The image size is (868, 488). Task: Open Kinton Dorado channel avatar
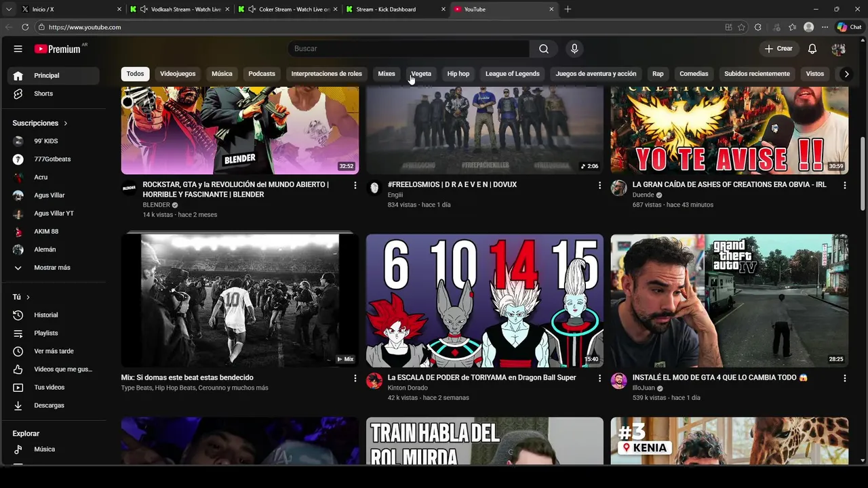pyautogui.click(x=374, y=381)
